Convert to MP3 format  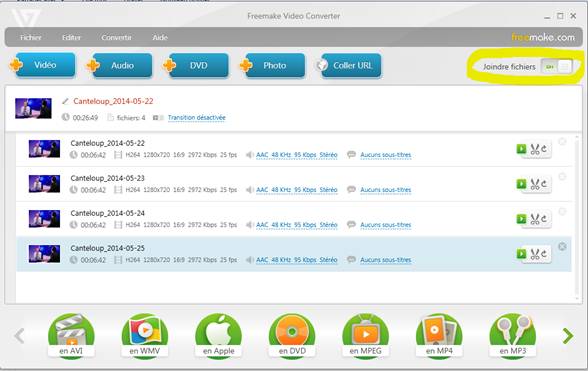[x=513, y=336]
